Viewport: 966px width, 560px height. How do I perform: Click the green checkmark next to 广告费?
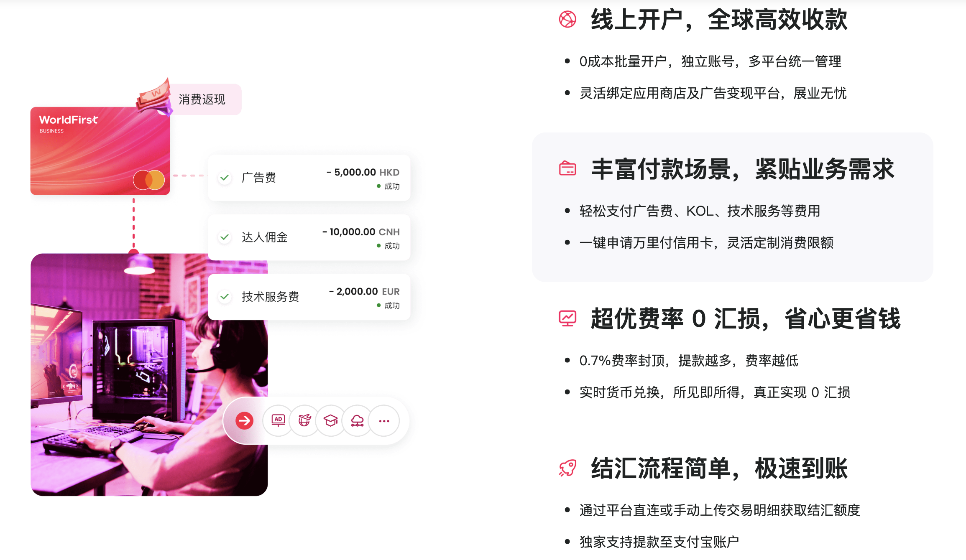225,178
